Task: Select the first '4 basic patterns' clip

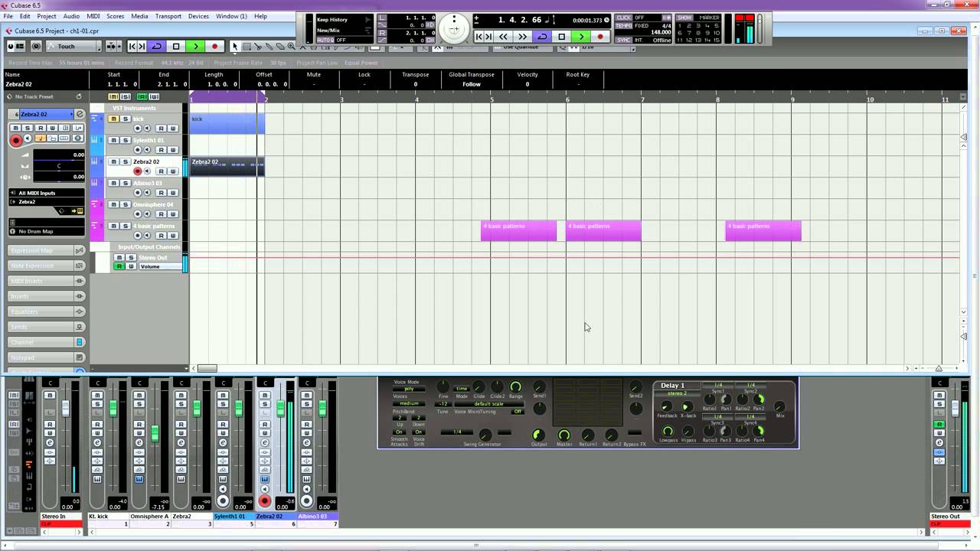Action: [518, 230]
